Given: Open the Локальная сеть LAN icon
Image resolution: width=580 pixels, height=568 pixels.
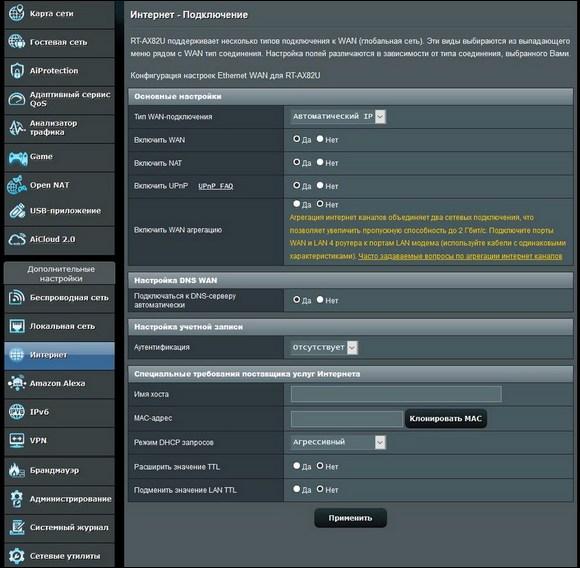Looking at the screenshot, I should point(17,326).
